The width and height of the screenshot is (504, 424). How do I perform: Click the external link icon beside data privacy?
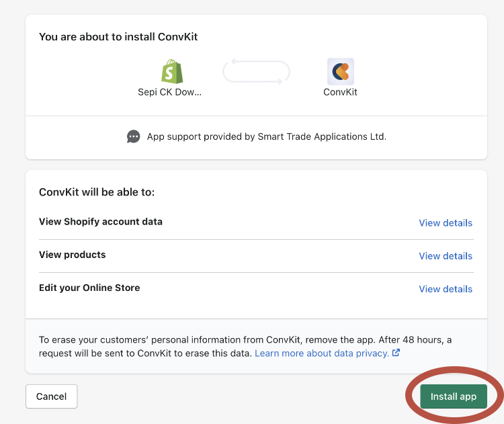[396, 353]
